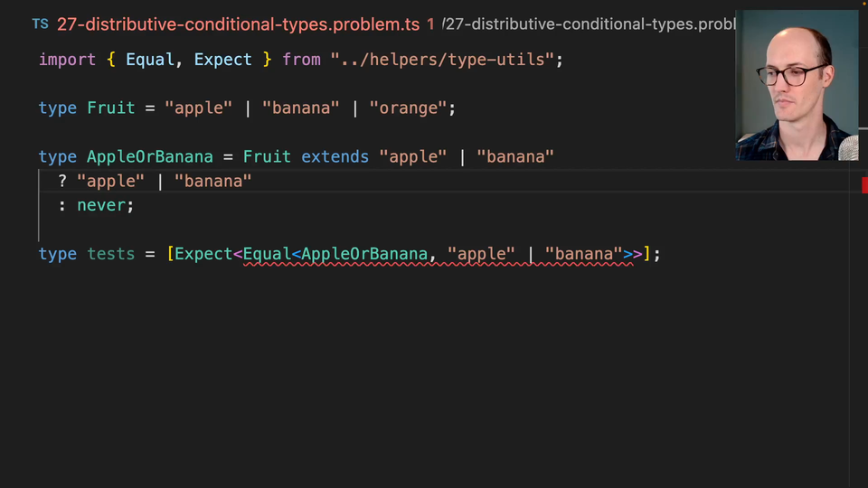Image resolution: width=868 pixels, height=488 pixels.
Task: Select the 27-distributive-conditional-types.problem.ts tab
Action: pos(237,24)
